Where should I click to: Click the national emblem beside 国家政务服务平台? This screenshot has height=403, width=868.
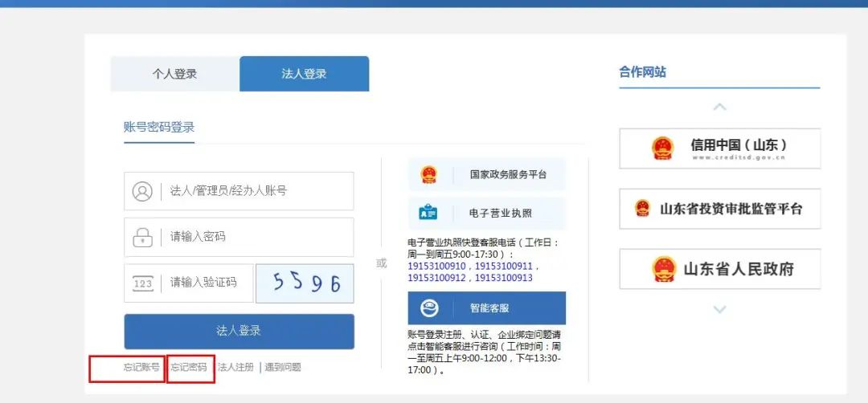(428, 174)
